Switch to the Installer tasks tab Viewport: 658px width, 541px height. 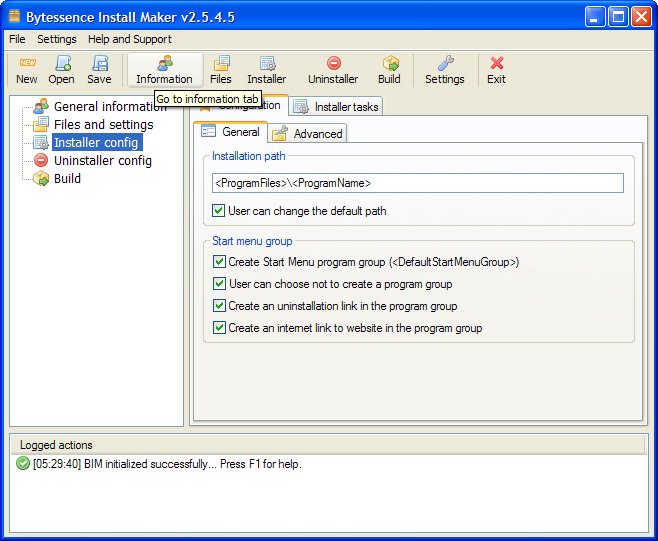[336, 107]
